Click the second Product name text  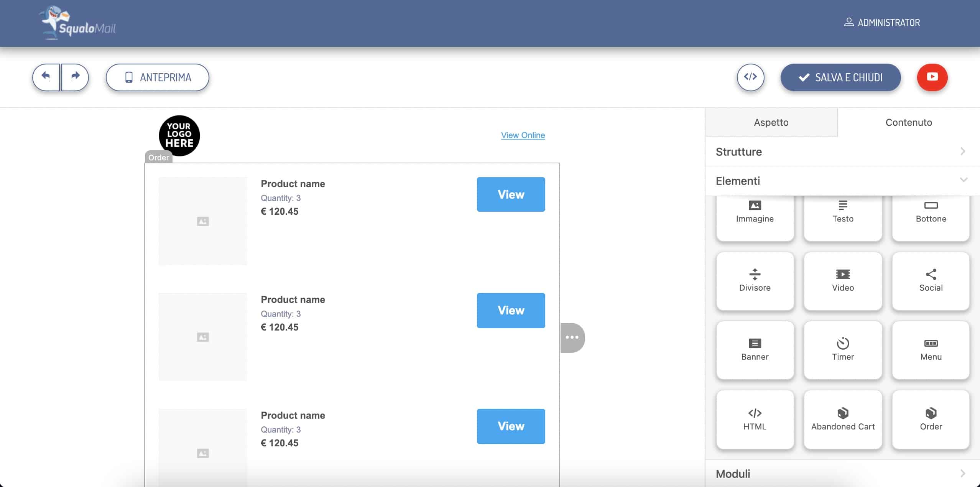[x=293, y=299]
